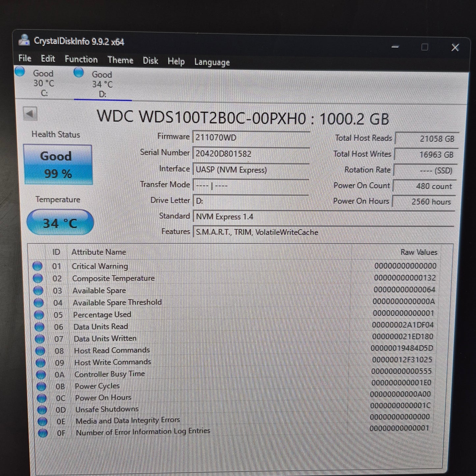Select the Data Units Written attribute name
Screen dimensions: 476x476
[105, 339]
